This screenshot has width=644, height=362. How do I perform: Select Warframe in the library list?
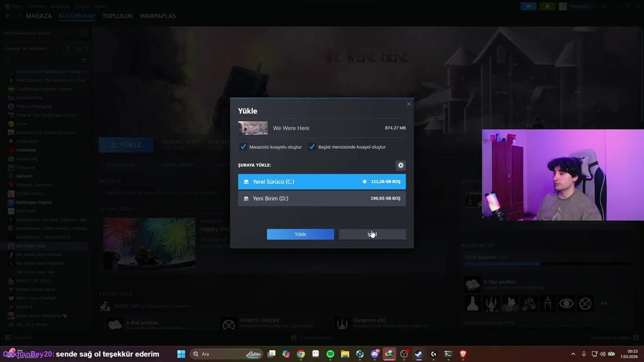click(26, 211)
